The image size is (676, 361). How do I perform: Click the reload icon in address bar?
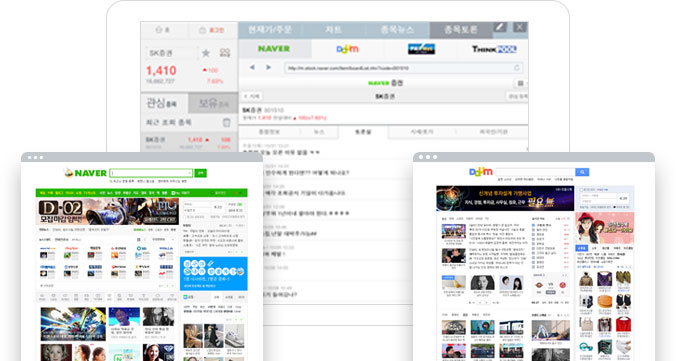pos(516,68)
